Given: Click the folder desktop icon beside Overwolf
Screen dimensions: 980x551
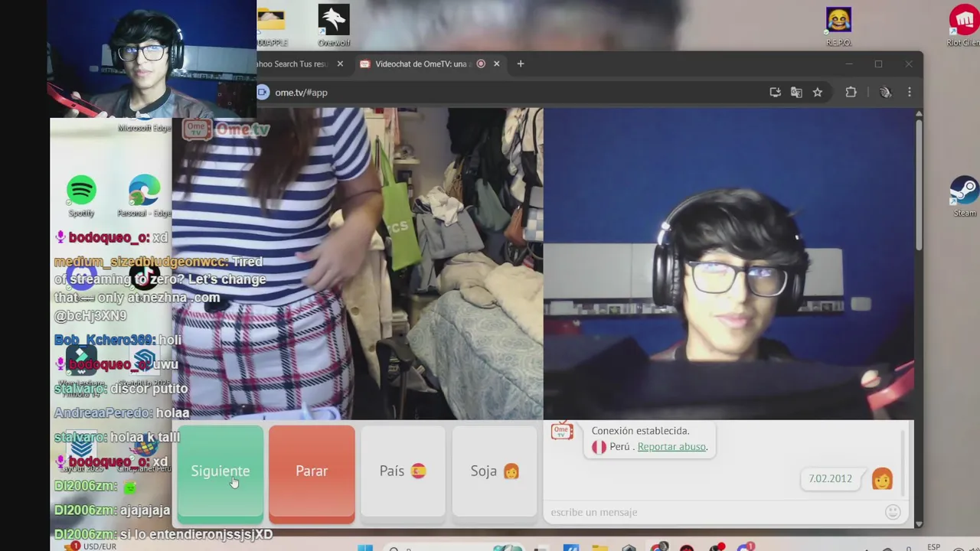Looking at the screenshot, I should (x=271, y=25).
